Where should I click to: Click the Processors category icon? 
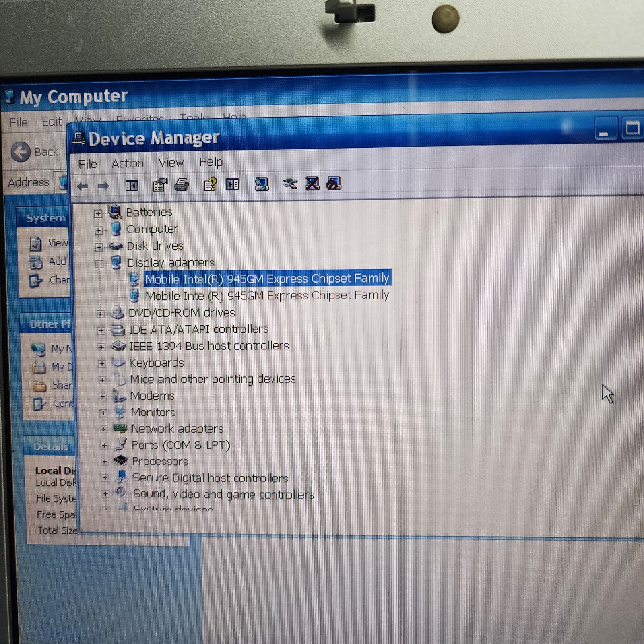tap(121, 460)
